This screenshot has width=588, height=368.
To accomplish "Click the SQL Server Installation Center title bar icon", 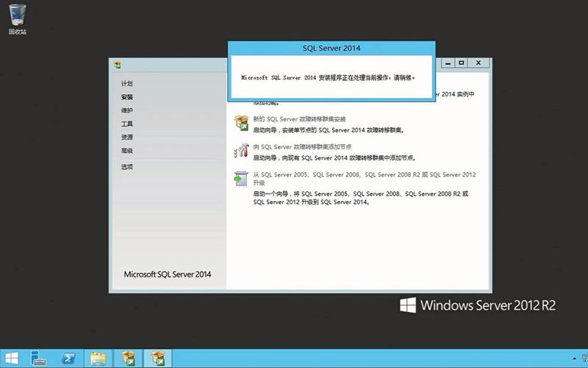I will tap(118, 65).
